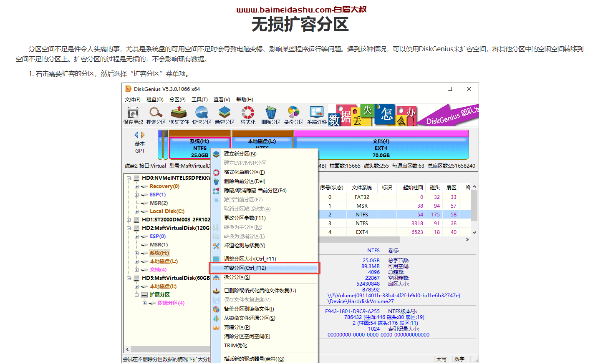Image resolution: width=603 pixels, height=364 pixels.
Task: Click icon beside 拆分分区(S) entry
Action: [x=216, y=277]
